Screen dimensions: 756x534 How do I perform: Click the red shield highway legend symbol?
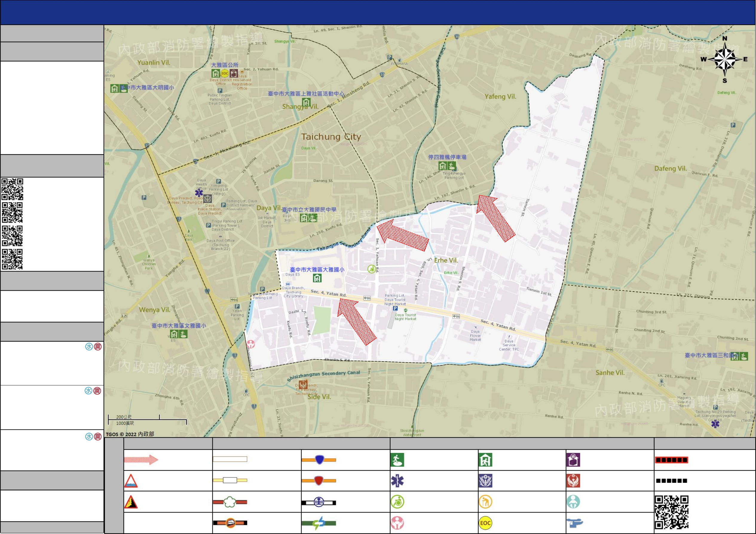(x=319, y=481)
